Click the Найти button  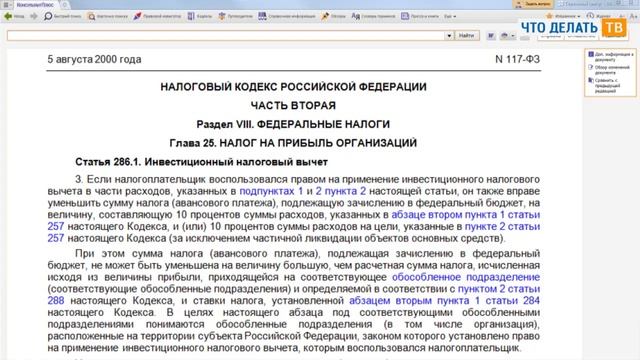coord(467,36)
